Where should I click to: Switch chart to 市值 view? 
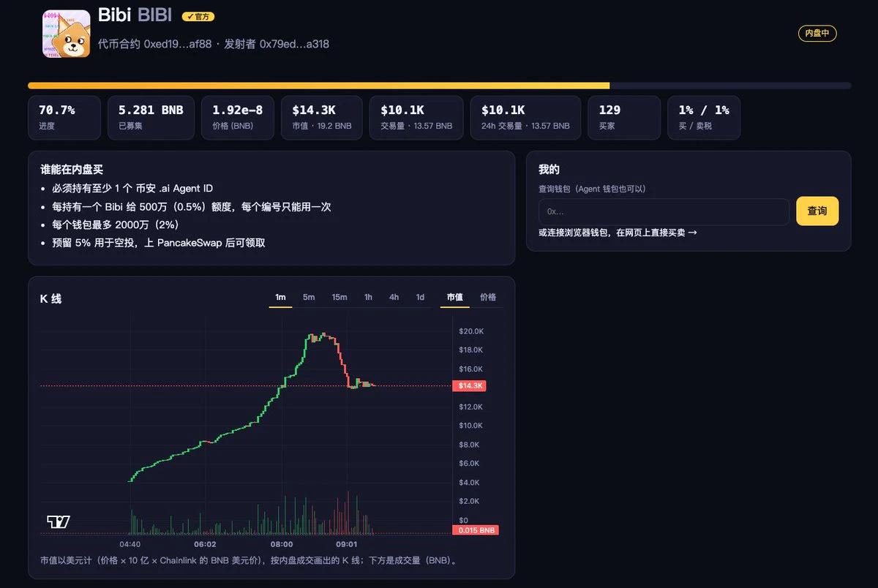point(455,297)
